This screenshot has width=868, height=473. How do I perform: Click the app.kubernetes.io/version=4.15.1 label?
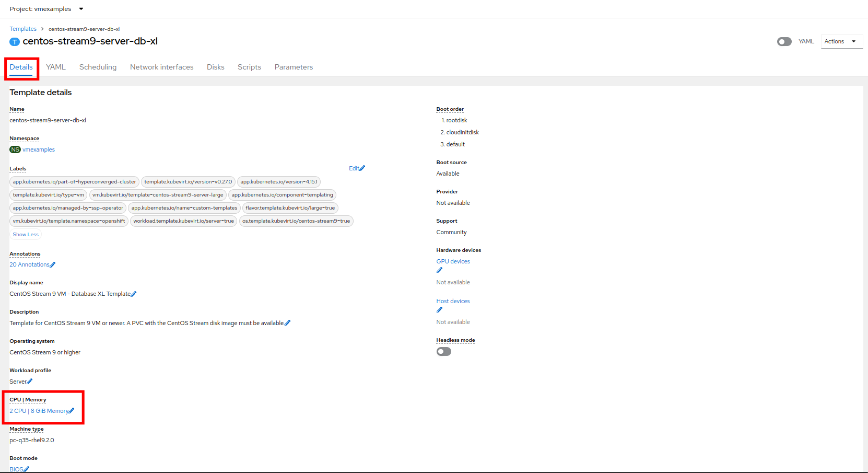coord(279,182)
